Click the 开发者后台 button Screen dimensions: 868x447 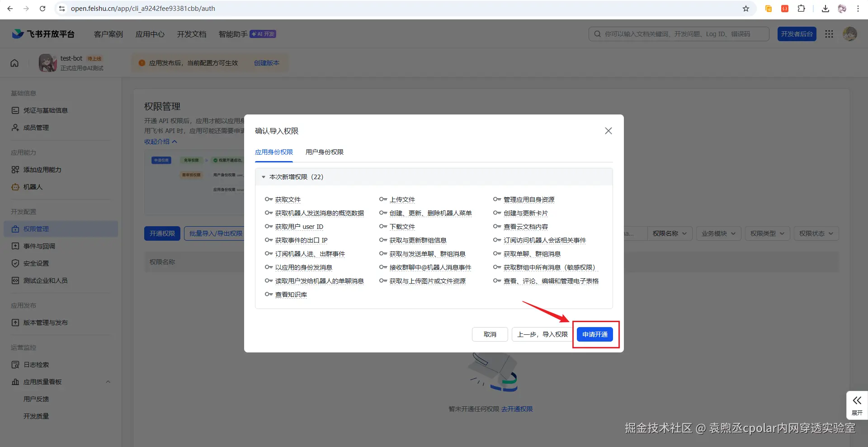(x=797, y=34)
